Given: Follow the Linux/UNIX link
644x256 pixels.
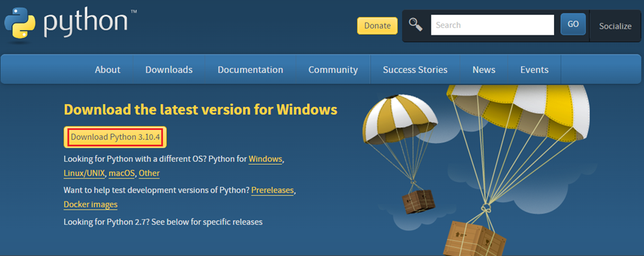Looking at the screenshot, I should 85,173.
